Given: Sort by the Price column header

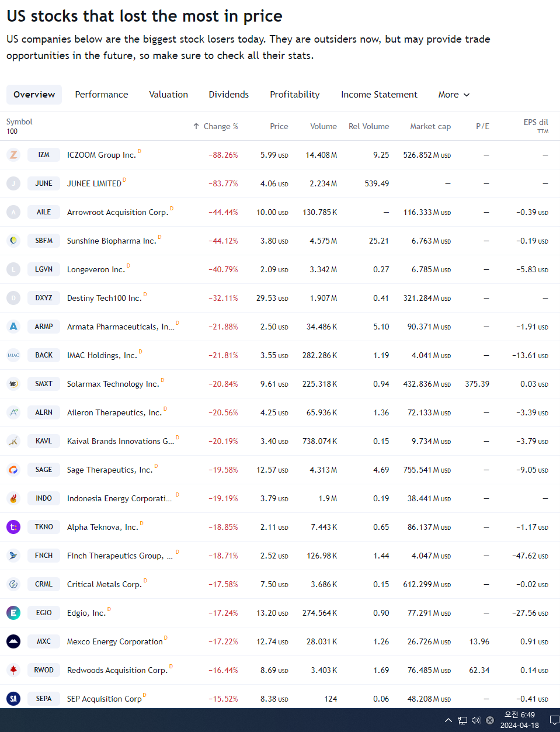Looking at the screenshot, I should [x=279, y=126].
